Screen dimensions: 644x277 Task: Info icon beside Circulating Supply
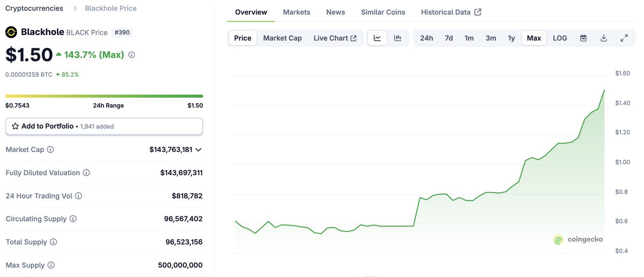pos(73,219)
